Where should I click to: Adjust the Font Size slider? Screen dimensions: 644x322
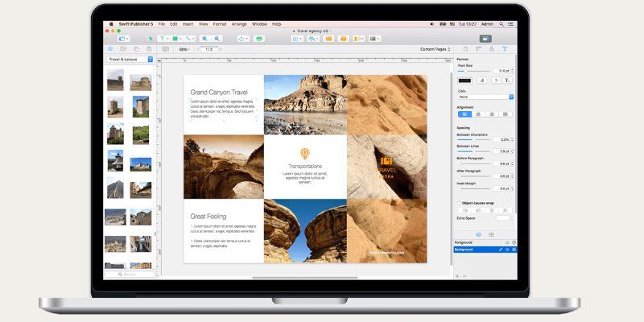click(x=474, y=71)
